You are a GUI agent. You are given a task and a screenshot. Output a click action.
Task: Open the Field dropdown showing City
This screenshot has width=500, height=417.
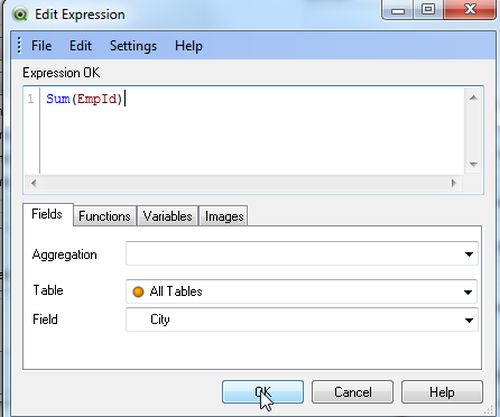coord(302,320)
